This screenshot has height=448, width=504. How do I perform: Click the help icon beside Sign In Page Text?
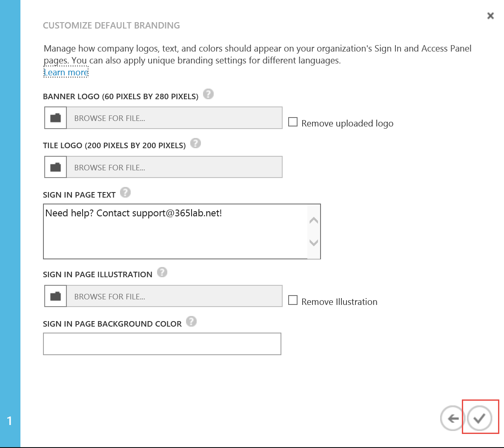(125, 192)
